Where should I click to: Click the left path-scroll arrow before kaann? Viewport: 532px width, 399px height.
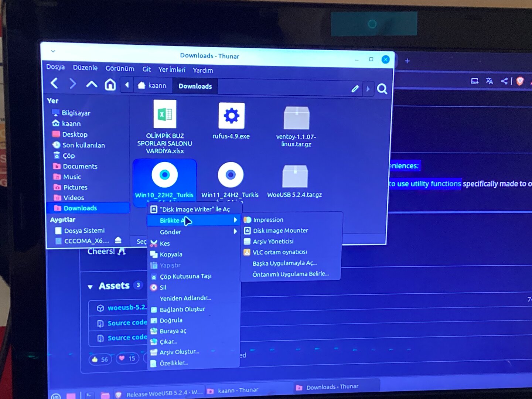(127, 85)
